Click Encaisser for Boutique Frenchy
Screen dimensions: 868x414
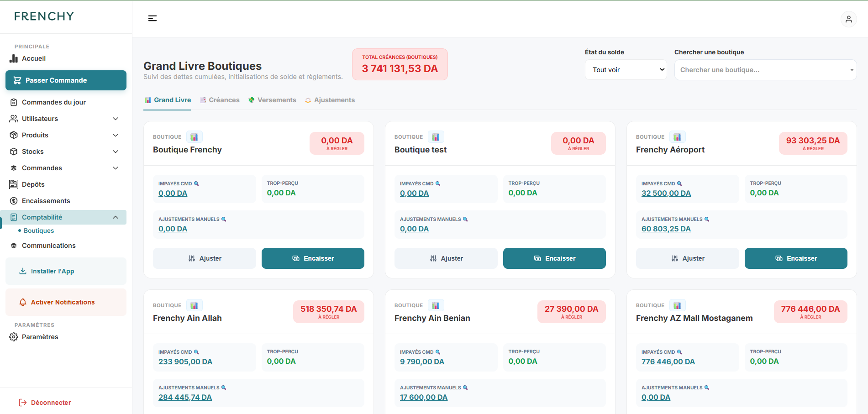point(313,258)
